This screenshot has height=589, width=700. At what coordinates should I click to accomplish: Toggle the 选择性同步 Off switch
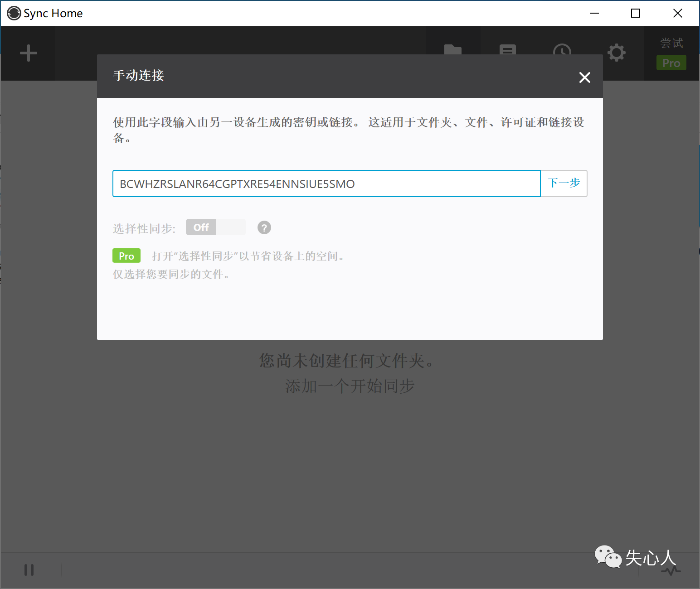pyautogui.click(x=216, y=227)
